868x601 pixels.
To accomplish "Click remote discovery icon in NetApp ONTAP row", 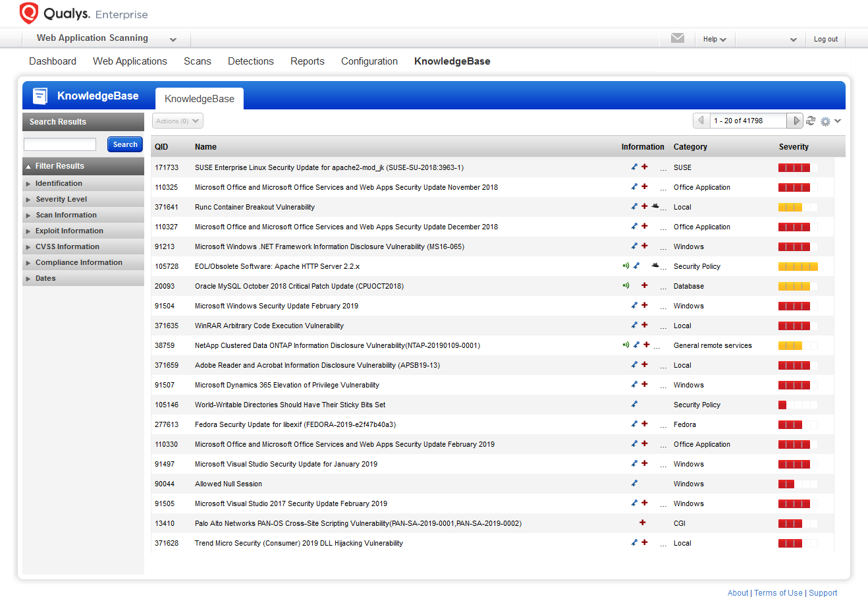I will (626, 345).
